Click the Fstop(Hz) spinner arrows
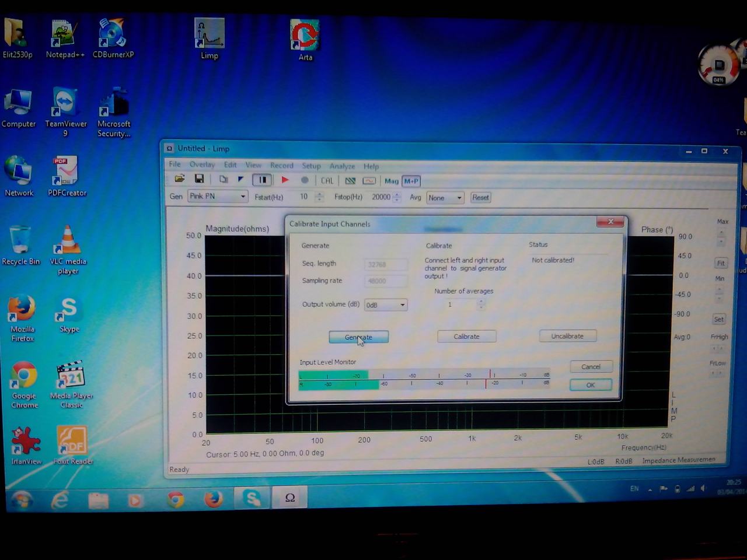Screen dimensions: 747x560 pos(397,198)
